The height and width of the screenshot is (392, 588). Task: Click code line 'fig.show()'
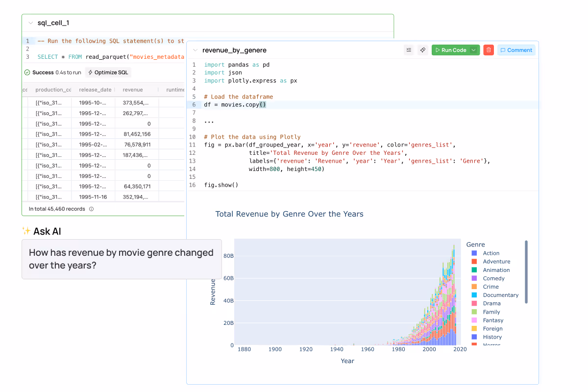pos(221,185)
